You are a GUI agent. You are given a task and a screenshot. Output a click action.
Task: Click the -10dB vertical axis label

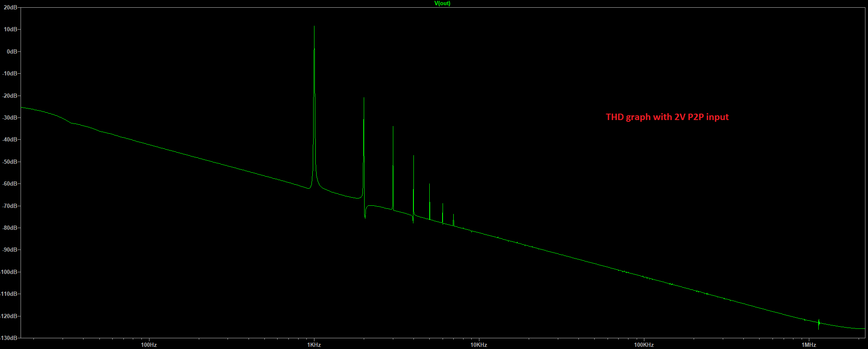tap(9, 73)
